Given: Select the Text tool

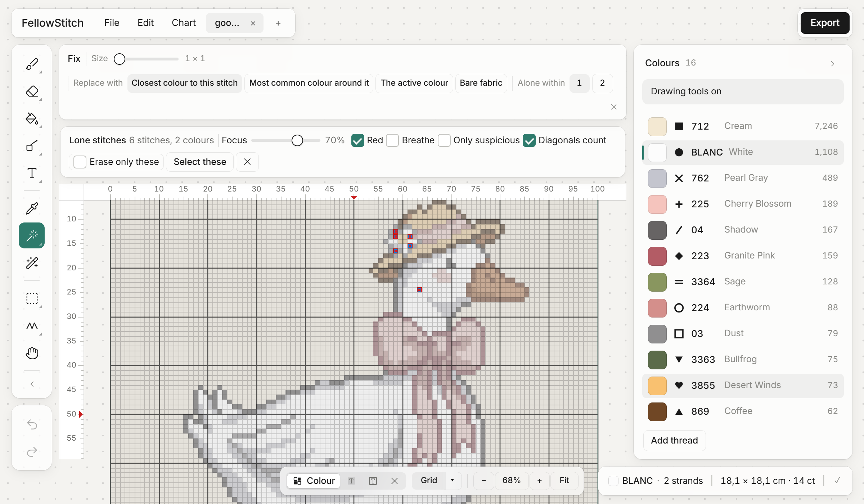Looking at the screenshot, I should 32,174.
